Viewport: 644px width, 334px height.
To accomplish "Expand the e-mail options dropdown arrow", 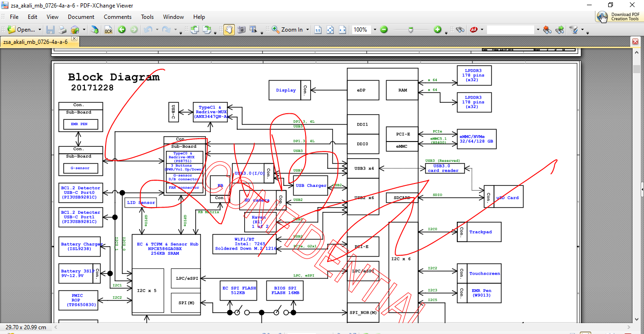I will pos(84,30).
